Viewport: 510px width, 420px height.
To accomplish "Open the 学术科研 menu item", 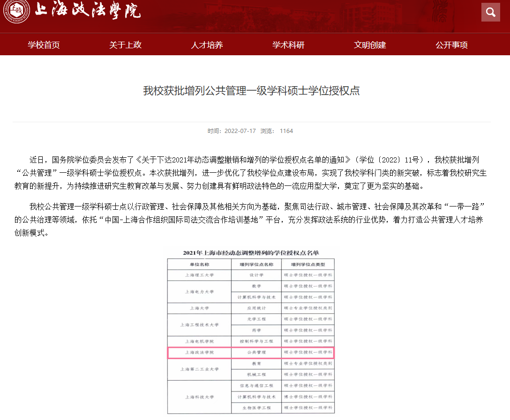I will [x=288, y=45].
